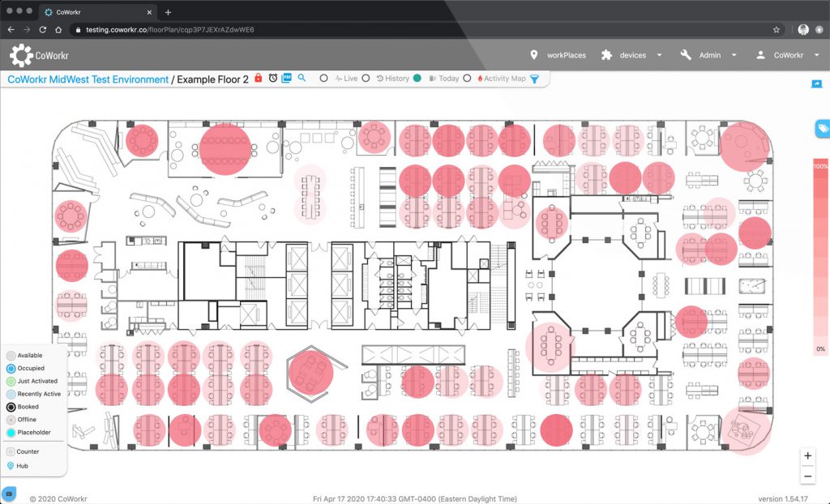Open the blue filter funnel icon

pos(535,79)
